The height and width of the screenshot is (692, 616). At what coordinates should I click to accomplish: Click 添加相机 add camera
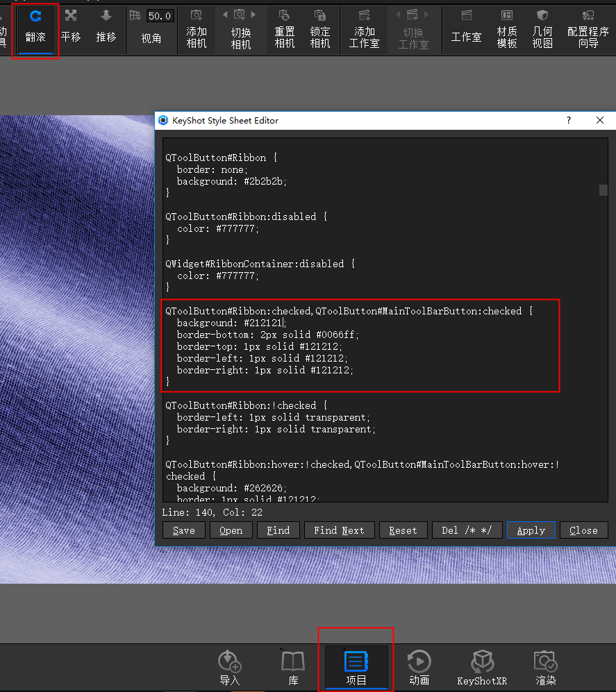pyautogui.click(x=197, y=30)
